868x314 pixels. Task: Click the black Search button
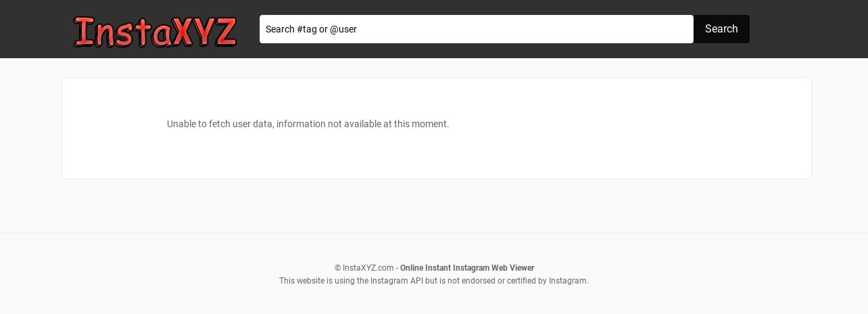(x=721, y=29)
